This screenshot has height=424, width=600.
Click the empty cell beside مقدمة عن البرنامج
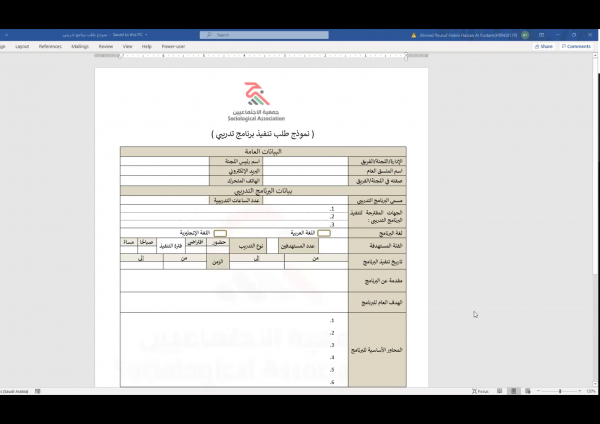point(234,281)
